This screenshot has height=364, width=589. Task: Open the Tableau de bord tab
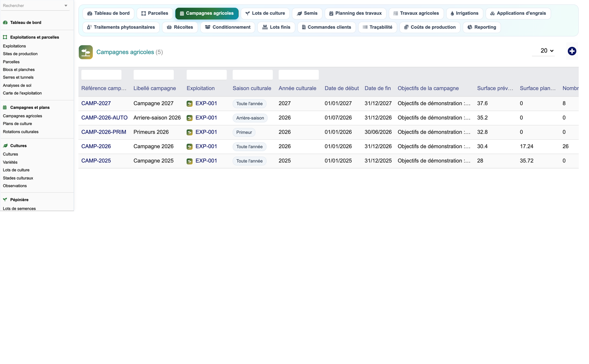click(x=108, y=13)
